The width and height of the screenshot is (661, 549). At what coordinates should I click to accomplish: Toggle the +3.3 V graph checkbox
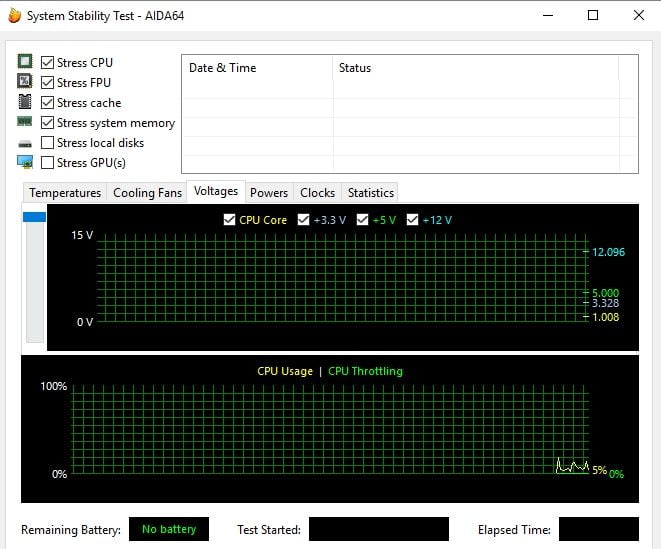(x=304, y=220)
